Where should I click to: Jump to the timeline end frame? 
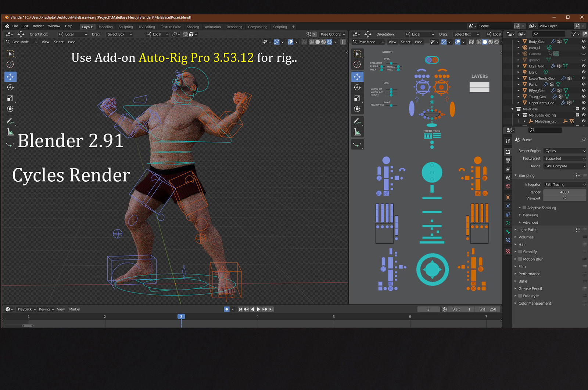271,309
